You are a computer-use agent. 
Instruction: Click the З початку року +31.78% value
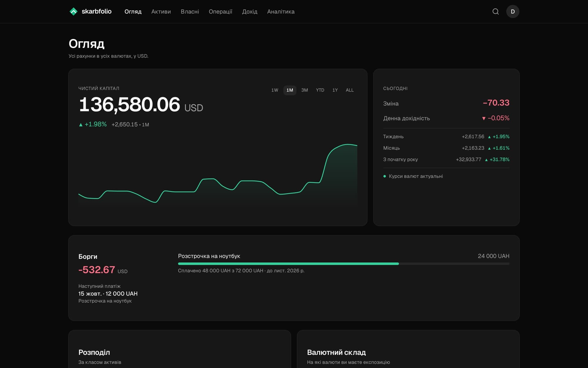click(x=497, y=160)
